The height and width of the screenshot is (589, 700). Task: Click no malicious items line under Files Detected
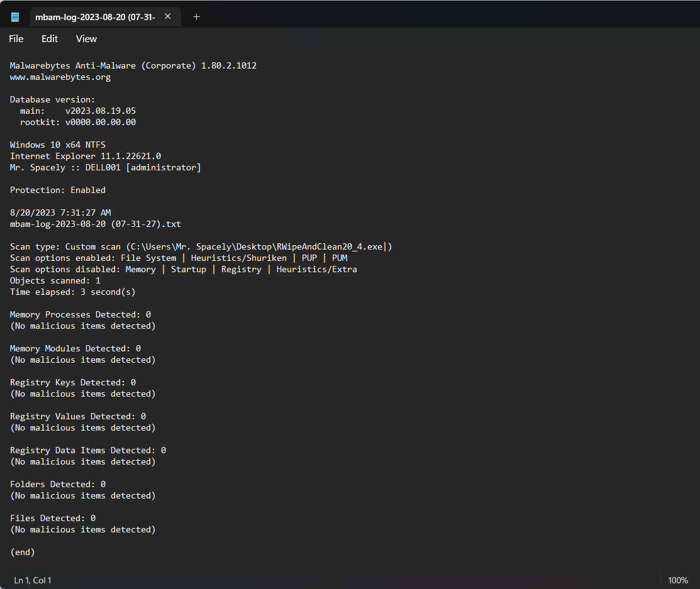82,530
